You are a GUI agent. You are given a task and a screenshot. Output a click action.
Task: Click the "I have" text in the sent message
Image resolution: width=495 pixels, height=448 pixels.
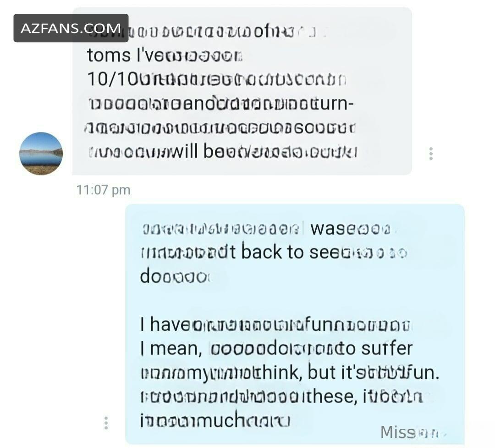pyautogui.click(x=165, y=324)
